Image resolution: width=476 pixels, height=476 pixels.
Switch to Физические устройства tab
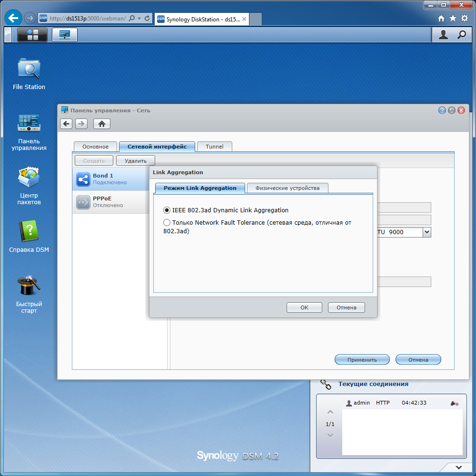coord(288,188)
